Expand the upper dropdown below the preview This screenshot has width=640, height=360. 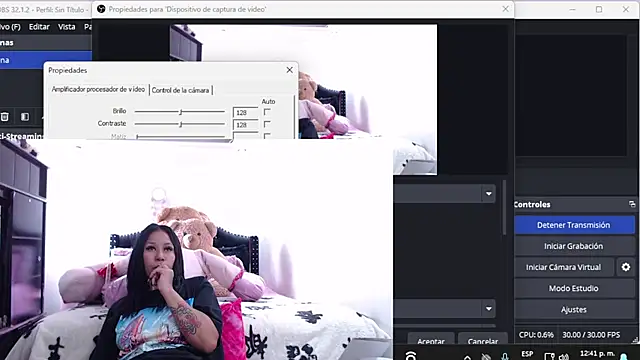point(489,193)
